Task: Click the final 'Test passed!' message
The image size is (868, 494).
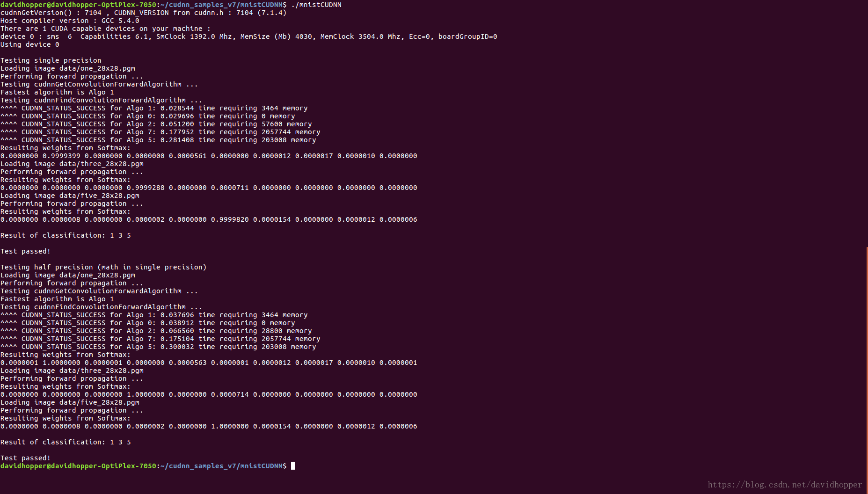Action: tap(25, 458)
